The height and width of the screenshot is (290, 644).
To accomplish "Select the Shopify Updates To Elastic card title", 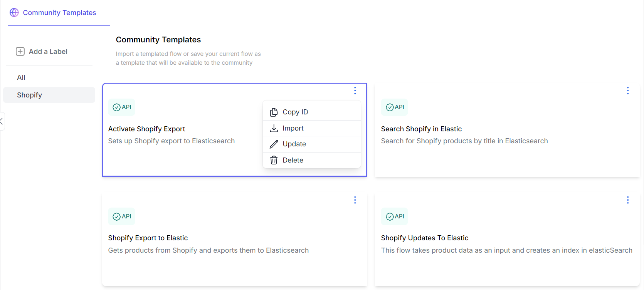I will coord(425,238).
